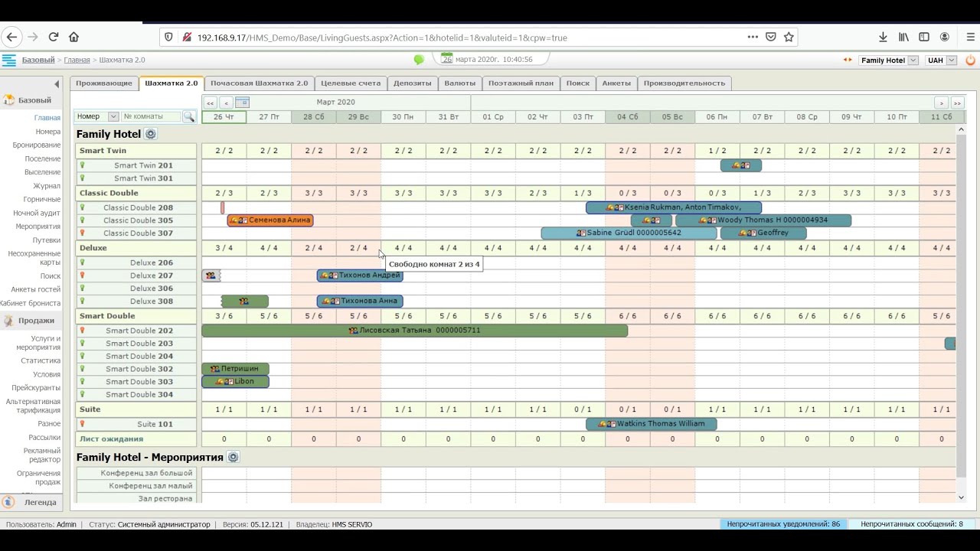
Task: Open Ночной аудит in the sidebar
Action: click(x=37, y=213)
